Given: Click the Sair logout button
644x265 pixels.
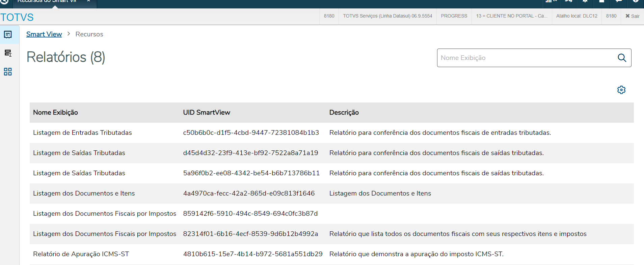Looking at the screenshot, I should (x=632, y=16).
